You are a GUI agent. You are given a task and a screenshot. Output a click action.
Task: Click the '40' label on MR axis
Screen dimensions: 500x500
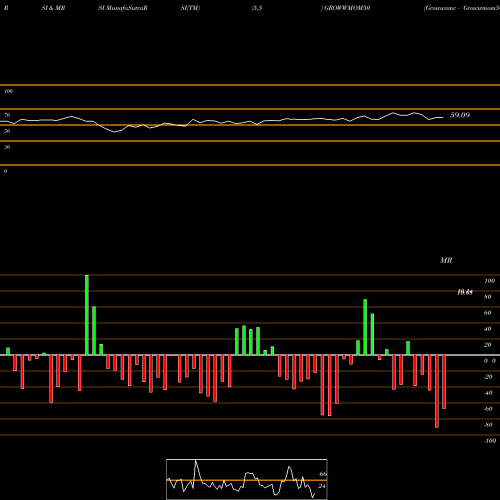pyautogui.click(x=488, y=329)
